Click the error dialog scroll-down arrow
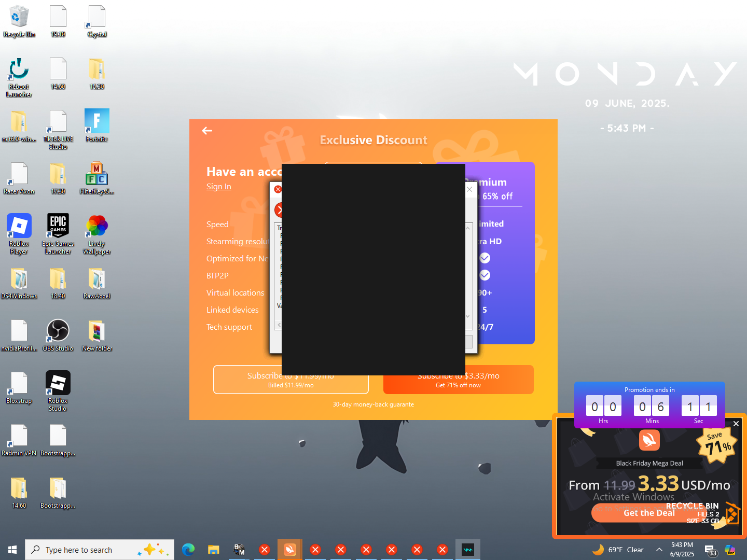Viewport: 747px width, 560px height. point(468,316)
